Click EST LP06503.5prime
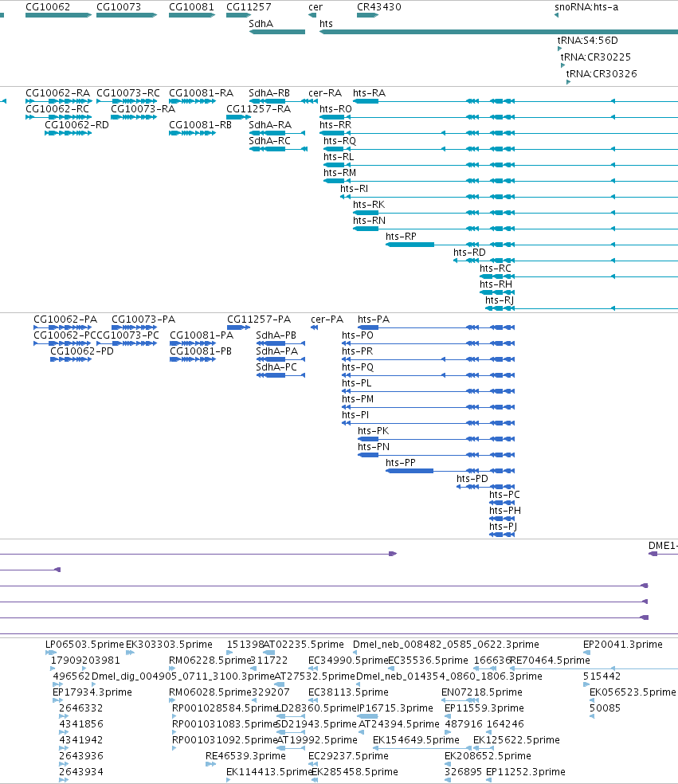Viewport: 678px width, 784px height. pos(84,645)
